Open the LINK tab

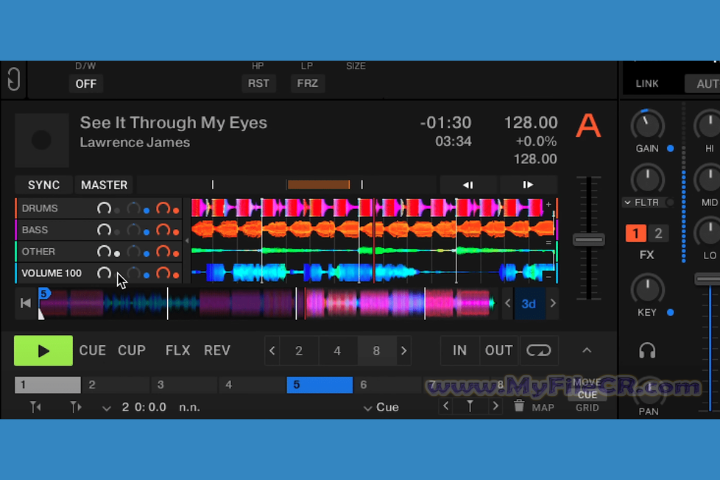(647, 84)
